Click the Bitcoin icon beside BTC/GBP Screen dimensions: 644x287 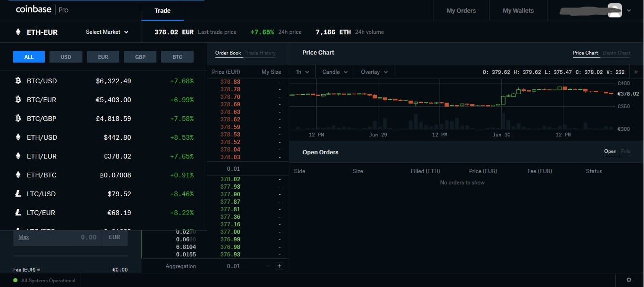(x=18, y=119)
